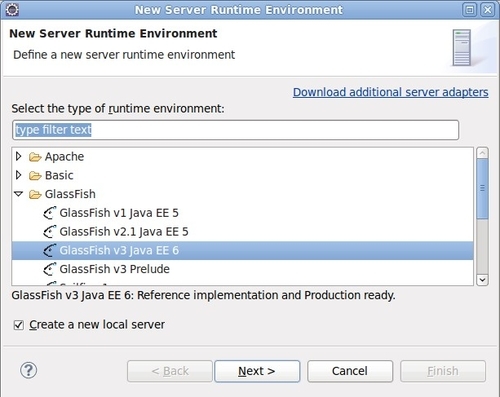Open the help question mark icon
The height and width of the screenshot is (397, 500).
coord(29,370)
